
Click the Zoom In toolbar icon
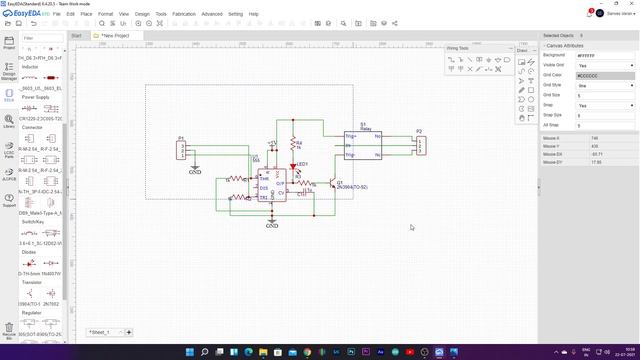point(138,24)
